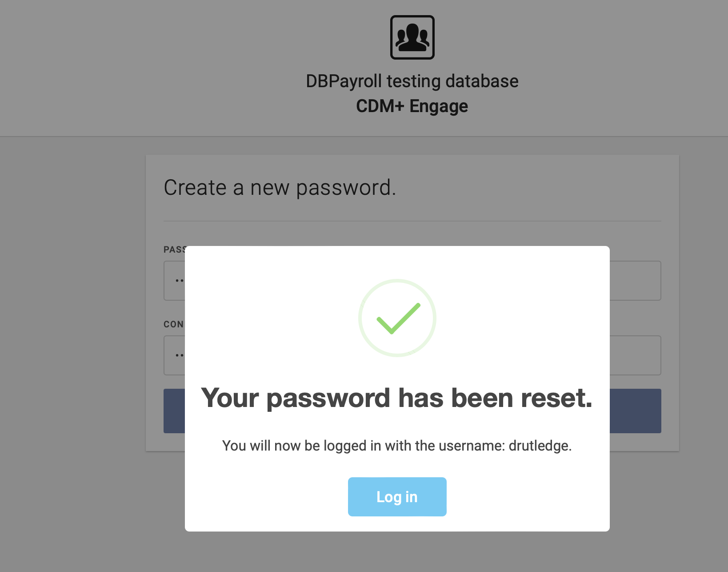Click the 'Your password has been reset.' heading
Screen dimensions: 728x572
point(397,398)
